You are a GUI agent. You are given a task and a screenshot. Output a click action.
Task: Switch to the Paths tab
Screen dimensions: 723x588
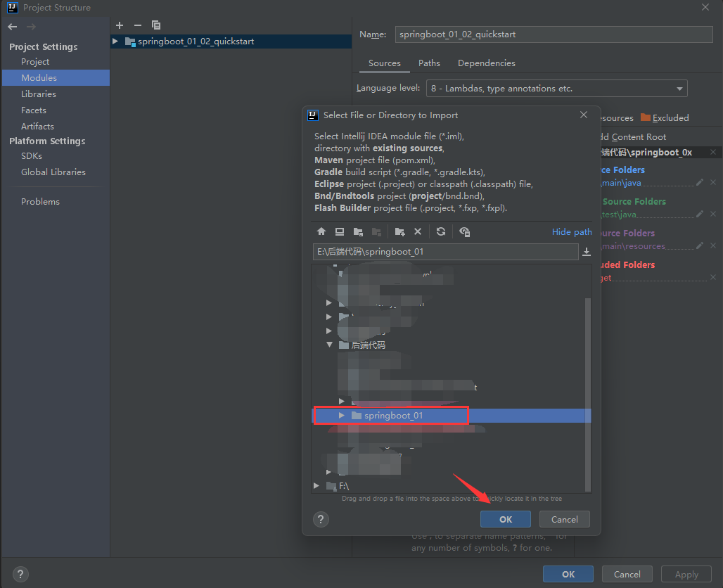pos(429,63)
